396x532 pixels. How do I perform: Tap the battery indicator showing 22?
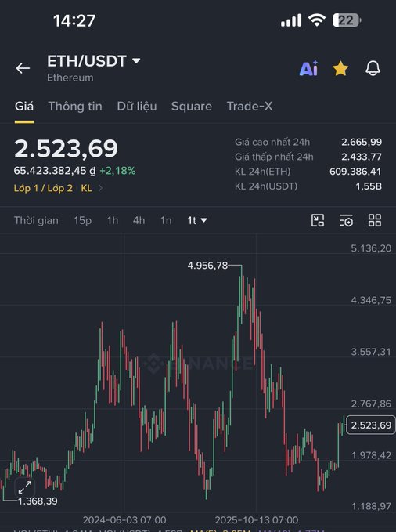(x=347, y=20)
